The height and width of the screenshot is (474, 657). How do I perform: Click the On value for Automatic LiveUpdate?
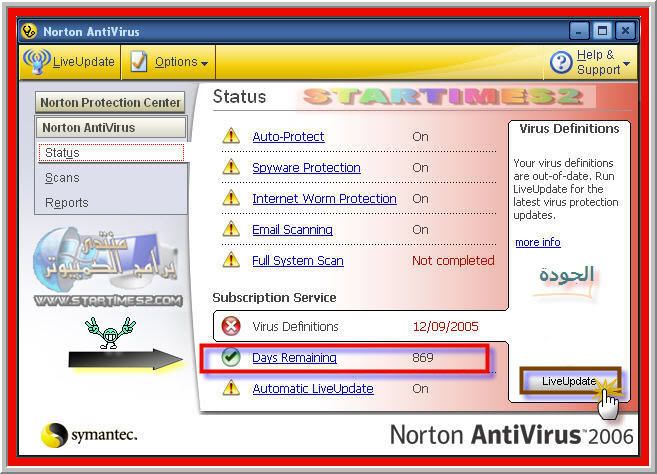pos(420,389)
